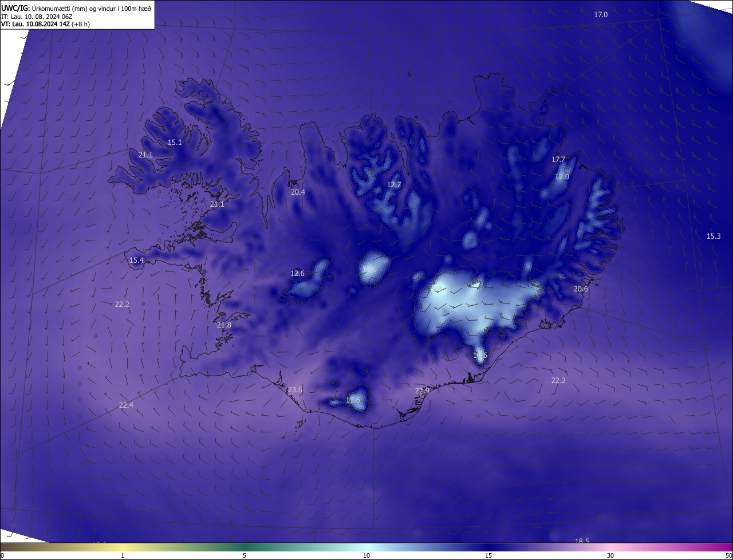
Task: Click the 22.2 value southeast of Iceland
Action: [x=558, y=380]
